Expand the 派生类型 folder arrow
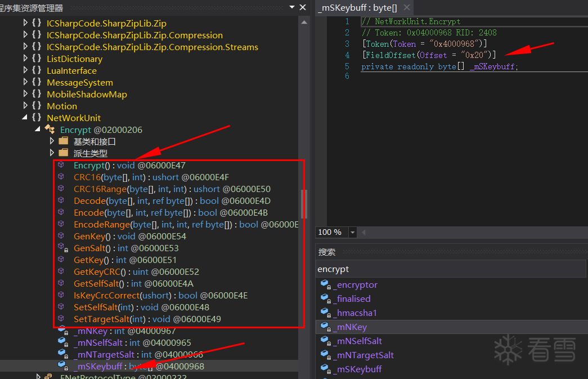This screenshot has width=588, height=379. pyautogui.click(x=52, y=153)
